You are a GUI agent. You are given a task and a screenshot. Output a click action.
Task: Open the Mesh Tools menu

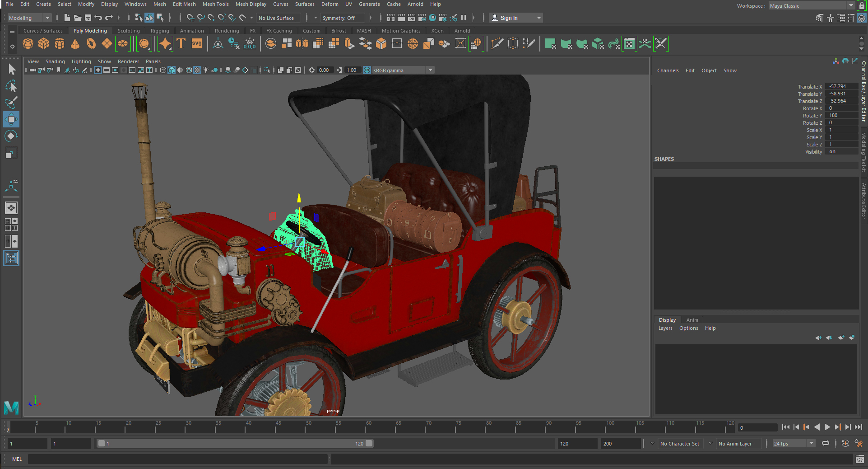pos(216,4)
